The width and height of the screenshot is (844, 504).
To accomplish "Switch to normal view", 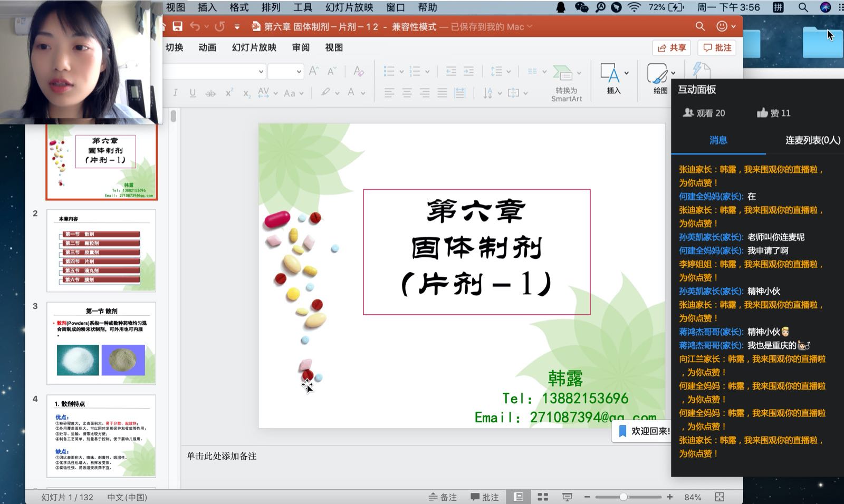I will (519, 497).
